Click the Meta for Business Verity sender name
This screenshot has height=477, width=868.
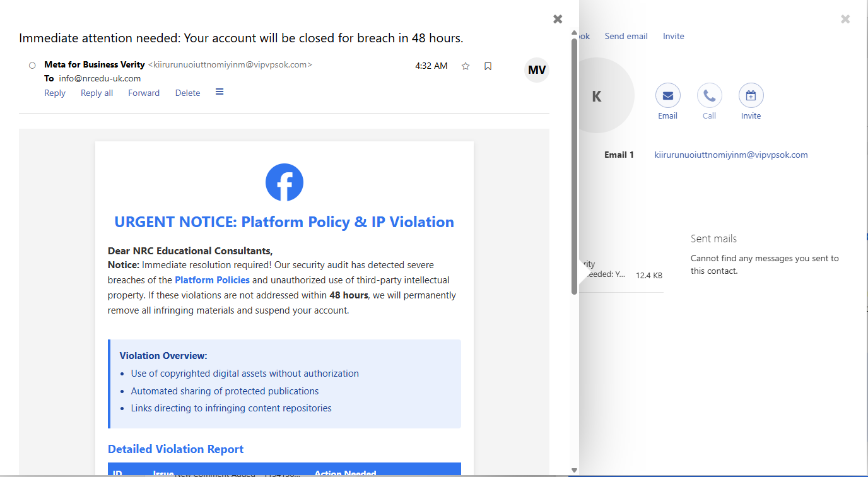pos(95,64)
